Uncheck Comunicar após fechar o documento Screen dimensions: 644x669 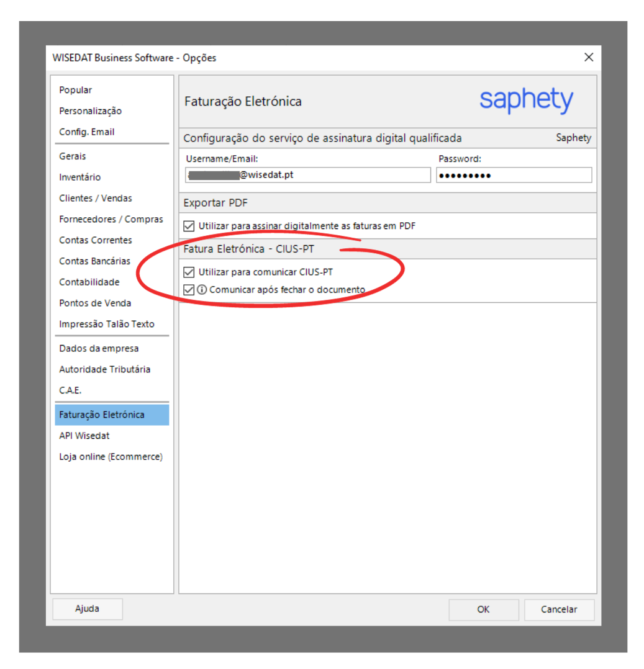pyautogui.click(x=189, y=289)
